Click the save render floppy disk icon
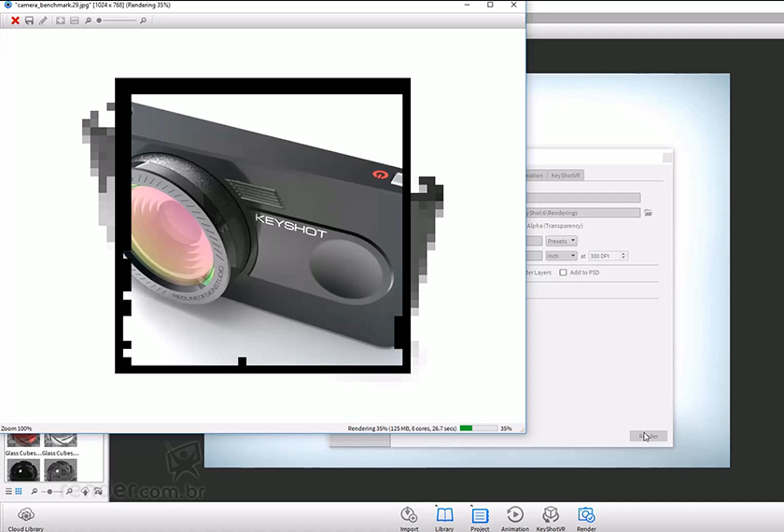This screenshot has width=784, height=532. tap(29, 21)
